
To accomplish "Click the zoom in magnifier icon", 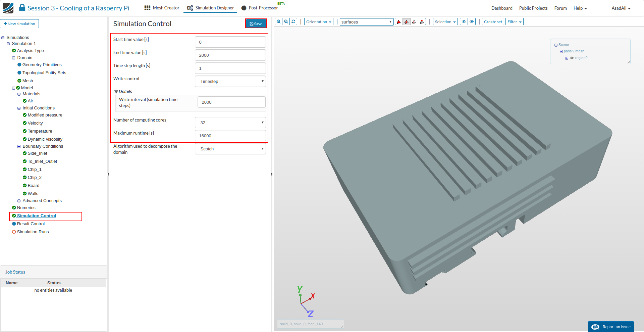I will point(278,22).
